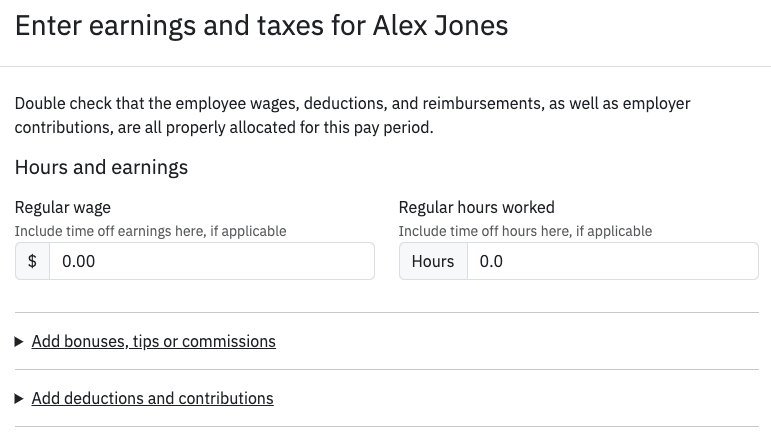The height and width of the screenshot is (439, 771).
Task: Click the 0.0 value in the hours field
Action: click(x=491, y=261)
